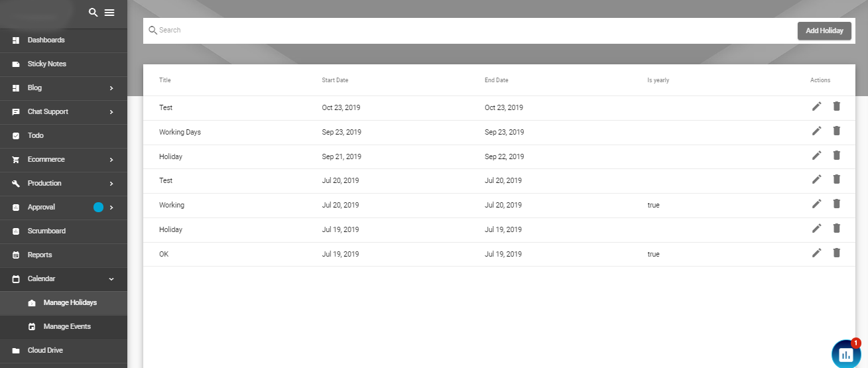Open the floating chart widget icon
The image size is (868, 368).
[846, 354]
